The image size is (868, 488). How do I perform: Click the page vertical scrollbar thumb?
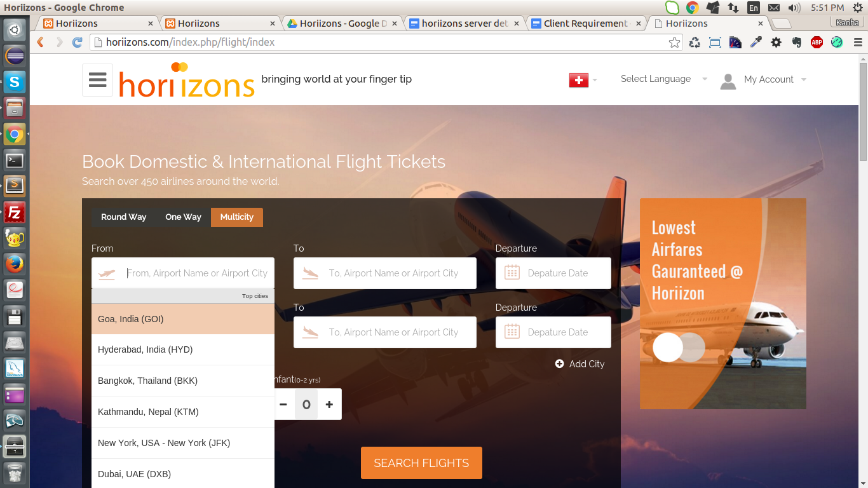(863, 111)
